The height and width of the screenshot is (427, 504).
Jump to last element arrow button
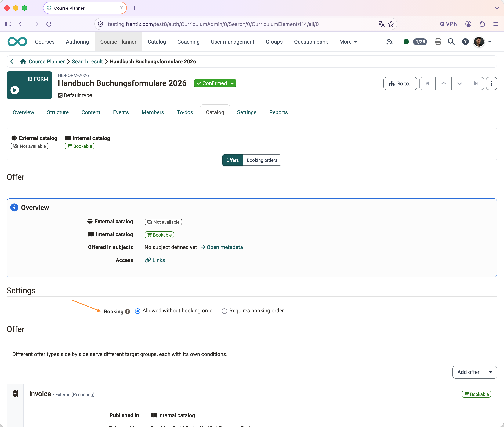[x=476, y=83]
